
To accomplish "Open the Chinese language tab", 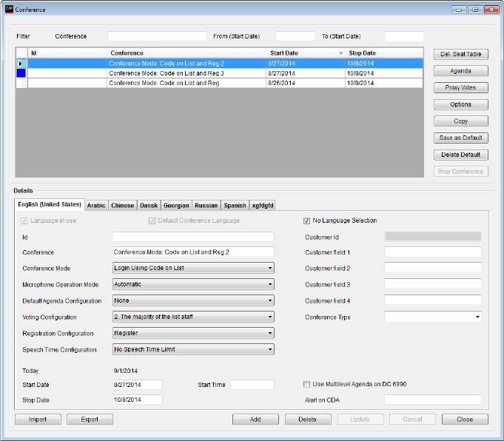I will (122, 206).
